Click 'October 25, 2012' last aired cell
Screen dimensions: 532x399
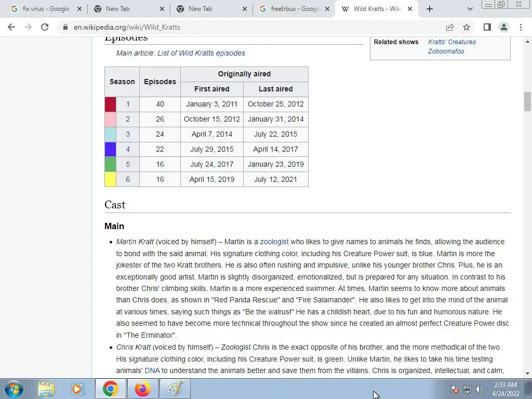(x=275, y=104)
